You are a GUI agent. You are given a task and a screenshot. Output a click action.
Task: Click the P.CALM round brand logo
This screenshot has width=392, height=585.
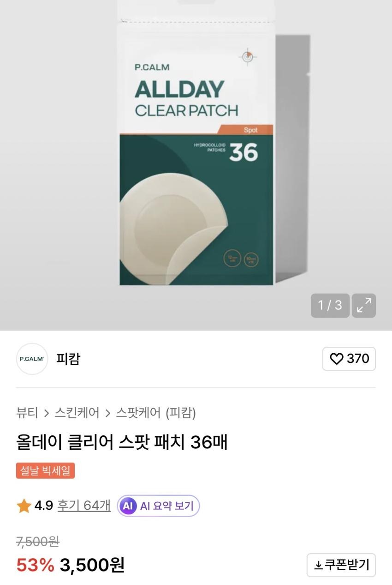pyautogui.click(x=32, y=359)
